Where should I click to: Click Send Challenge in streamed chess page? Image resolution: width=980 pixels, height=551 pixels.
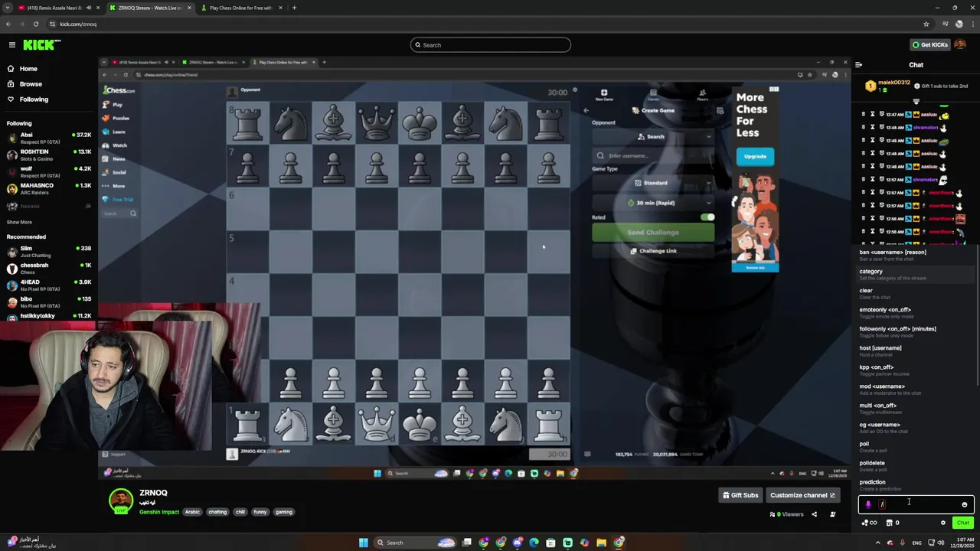click(653, 233)
